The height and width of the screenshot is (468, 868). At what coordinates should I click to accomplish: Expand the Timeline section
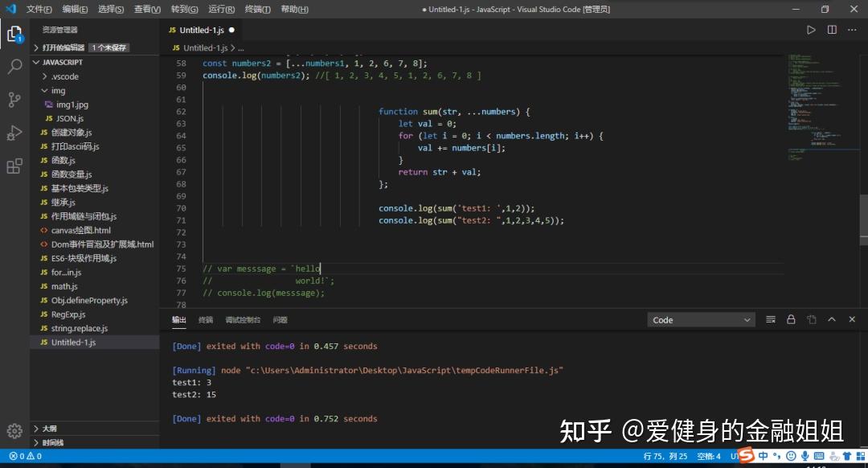tap(36, 442)
